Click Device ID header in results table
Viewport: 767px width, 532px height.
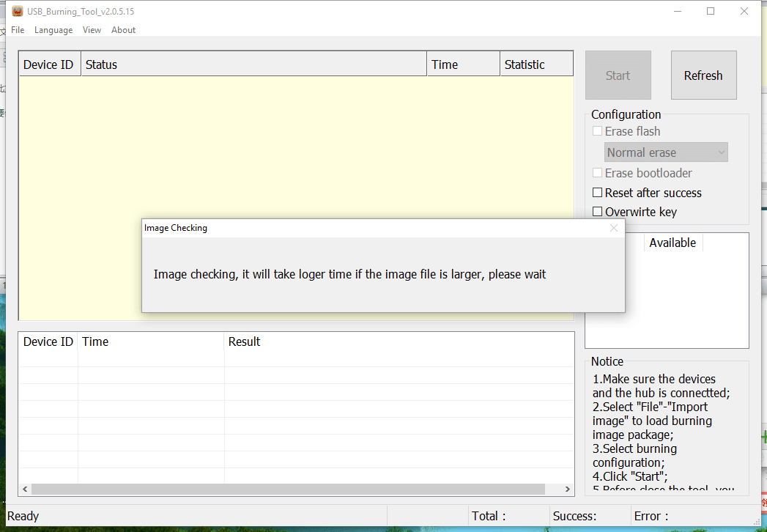pyautogui.click(x=48, y=341)
